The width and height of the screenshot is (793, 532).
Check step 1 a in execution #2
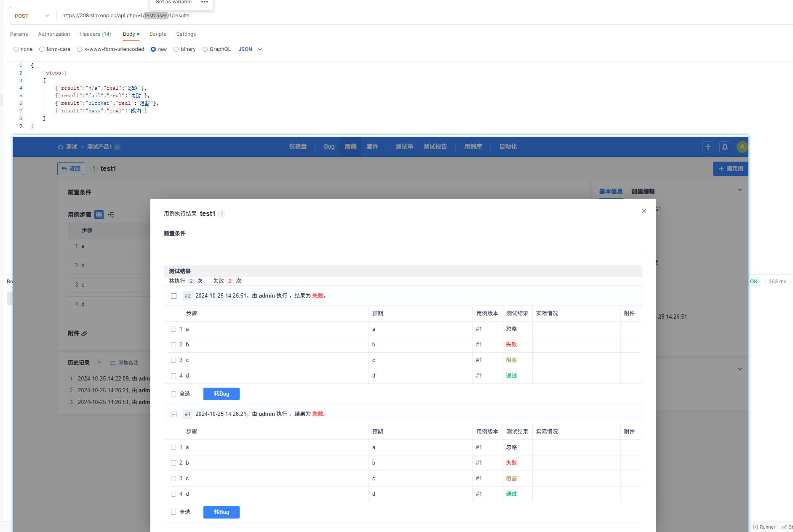[x=174, y=329]
